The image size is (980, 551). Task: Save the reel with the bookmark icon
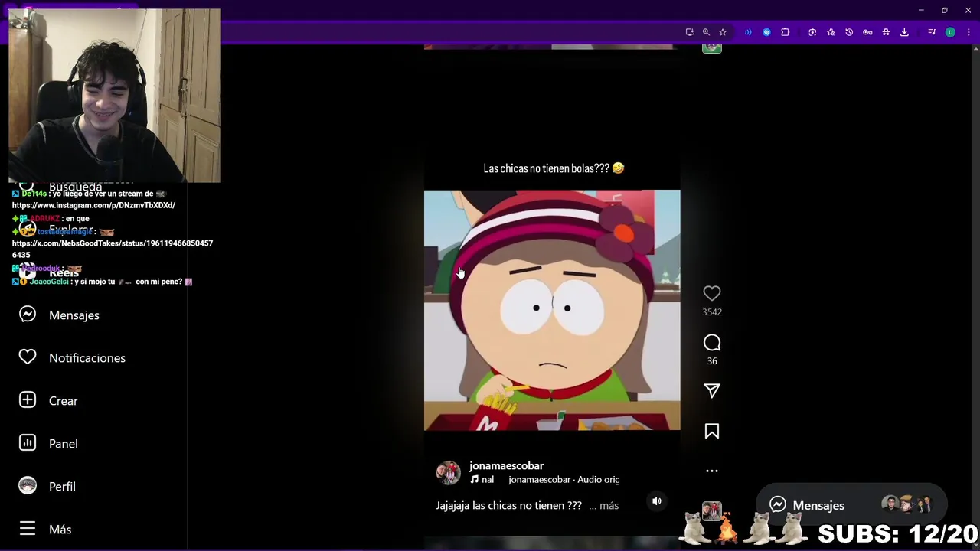click(x=712, y=432)
